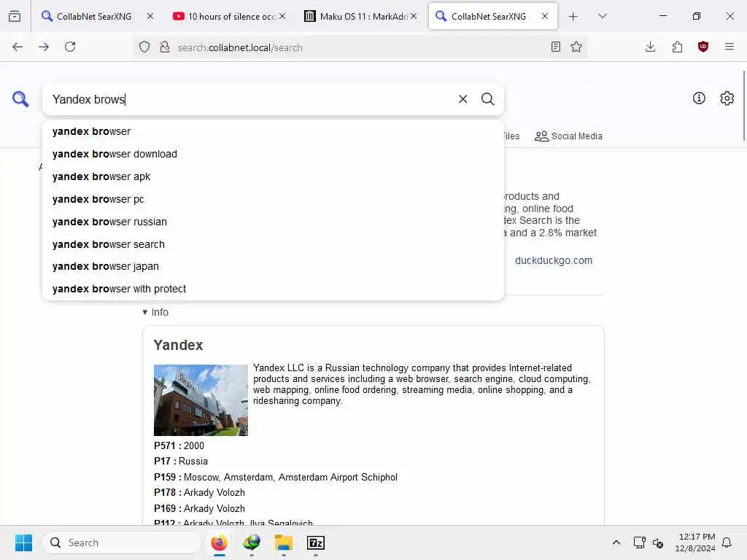Open 7-Zip from the taskbar

click(x=315, y=542)
